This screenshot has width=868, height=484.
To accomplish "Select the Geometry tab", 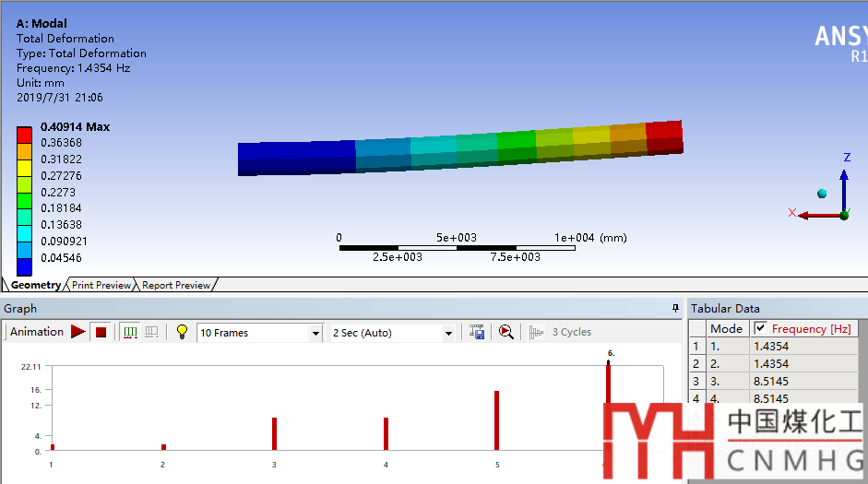I will point(35,285).
